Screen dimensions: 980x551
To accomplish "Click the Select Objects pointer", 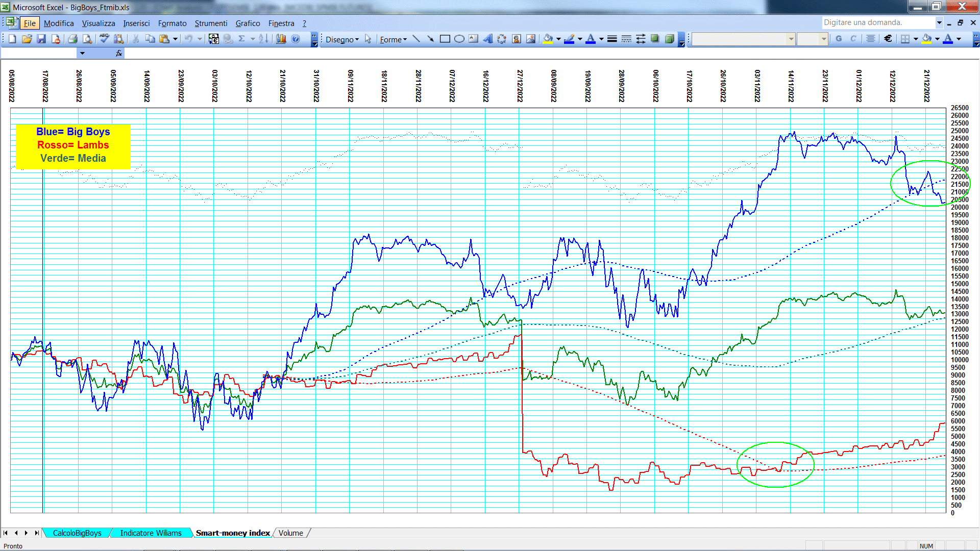I will pyautogui.click(x=368, y=39).
